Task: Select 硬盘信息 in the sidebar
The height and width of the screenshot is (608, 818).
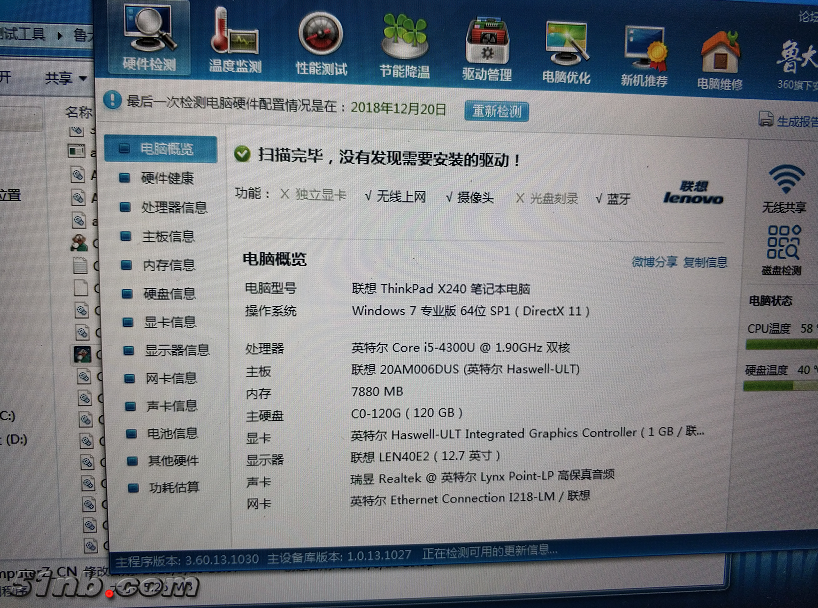Action: (168, 293)
